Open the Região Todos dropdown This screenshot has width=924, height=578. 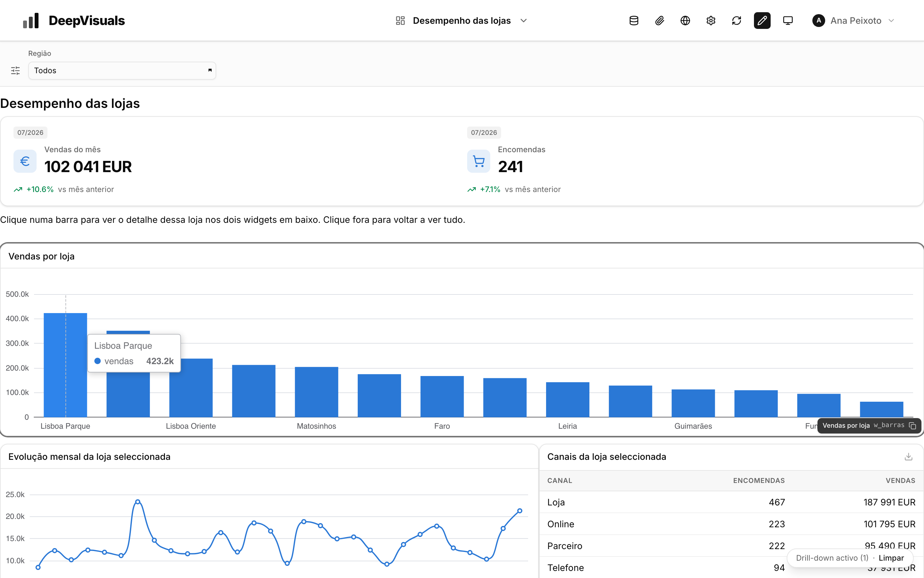[x=122, y=71]
